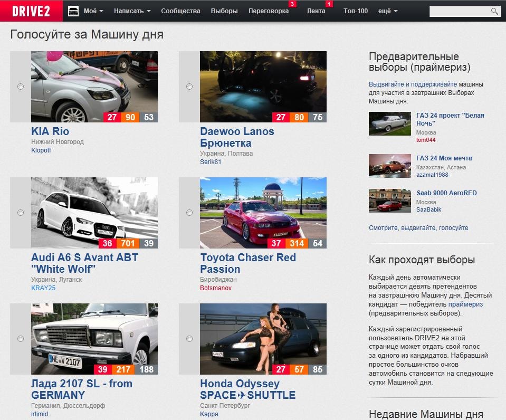Open the Saab 9000 AeroRED candidate

pyautogui.click(x=447, y=193)
